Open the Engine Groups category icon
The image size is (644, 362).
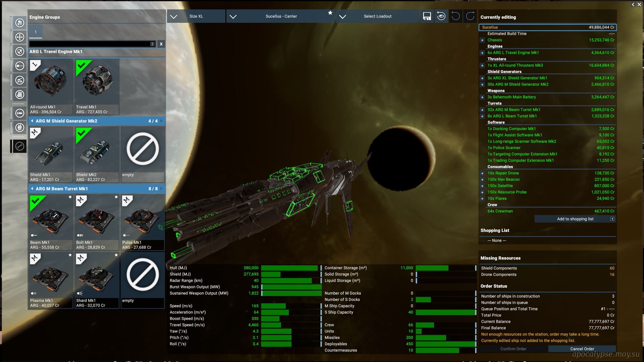click(20, 23)
